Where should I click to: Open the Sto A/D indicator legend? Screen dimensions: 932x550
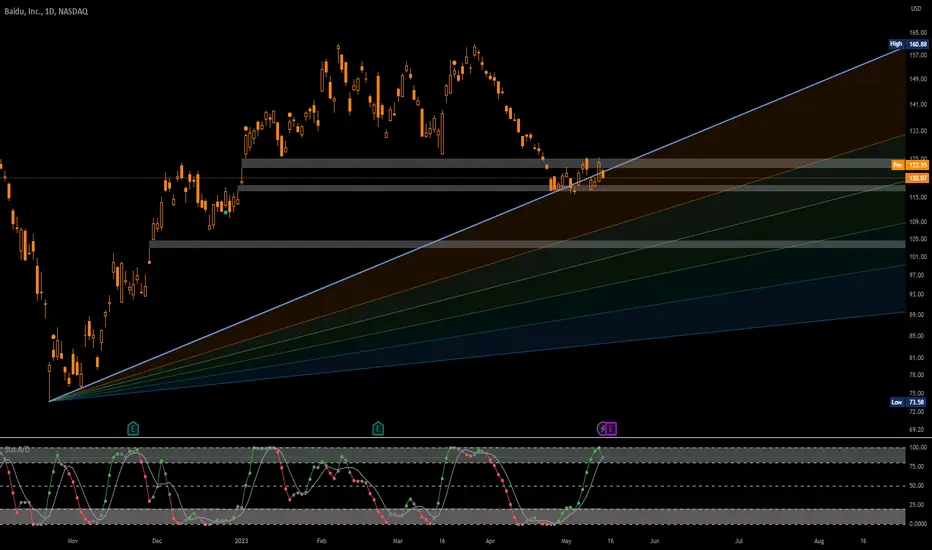click(17, 450)
